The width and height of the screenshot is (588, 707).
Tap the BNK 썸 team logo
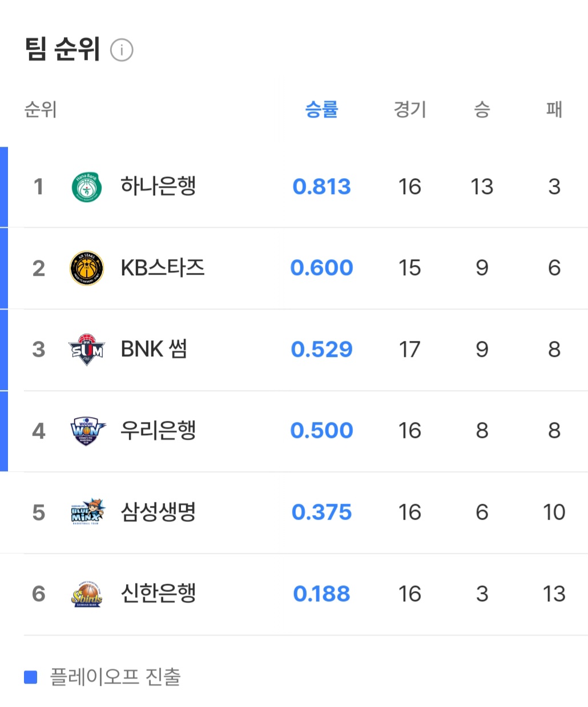(x=87, y=350)
